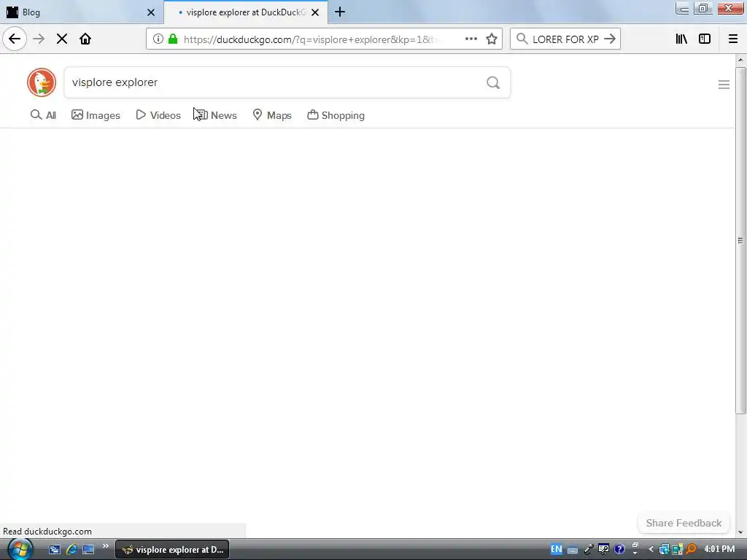747x560 pixels.
Task: Click the blue help icon in taskbar
Action: click(x=619, y=549)
